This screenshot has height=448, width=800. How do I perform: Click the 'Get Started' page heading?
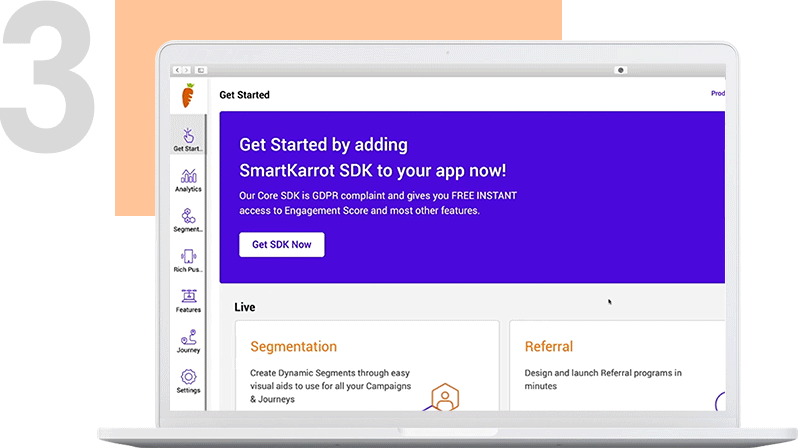point(244,95)
